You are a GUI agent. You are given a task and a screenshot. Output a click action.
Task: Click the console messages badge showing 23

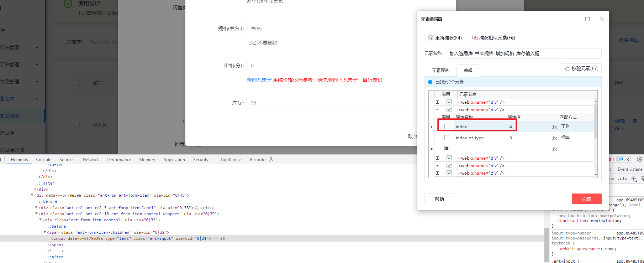tap(624, 159)
